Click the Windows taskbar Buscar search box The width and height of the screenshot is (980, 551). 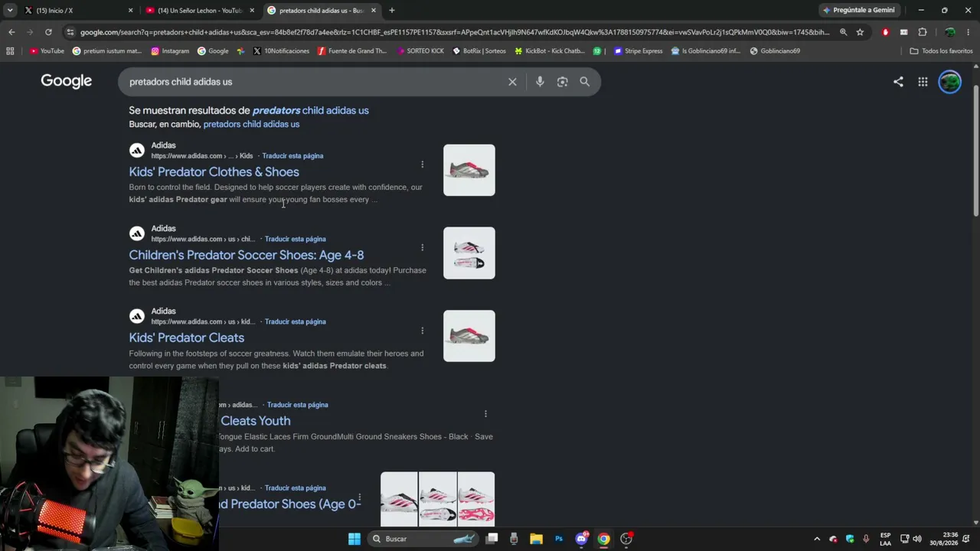(423, 539)
